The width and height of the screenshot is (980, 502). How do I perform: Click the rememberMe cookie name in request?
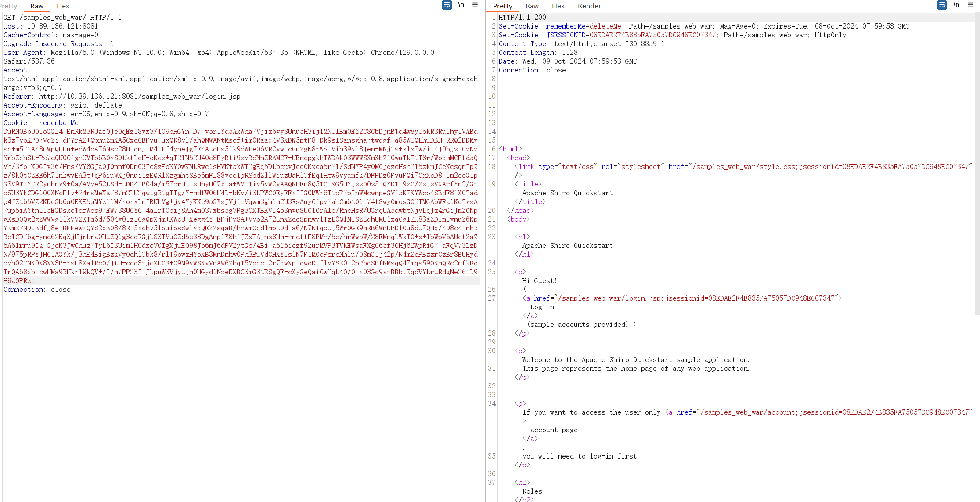click(x=58, y=123)
